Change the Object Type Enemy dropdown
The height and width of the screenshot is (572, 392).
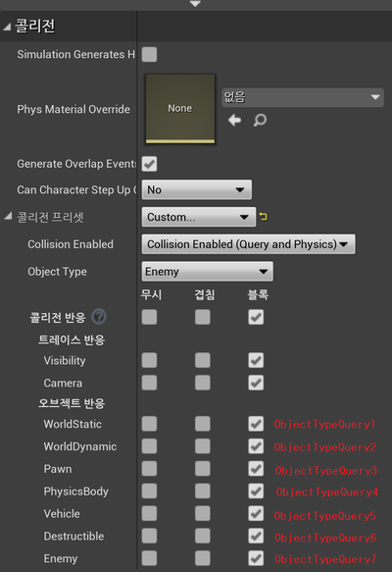tap(208, 272)
